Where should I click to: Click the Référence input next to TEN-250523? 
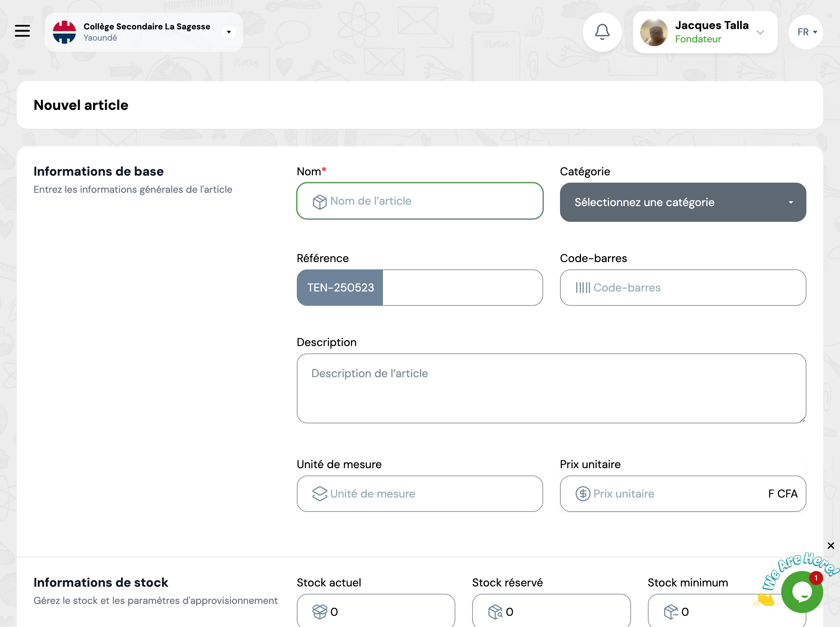[x=462, y=288]
